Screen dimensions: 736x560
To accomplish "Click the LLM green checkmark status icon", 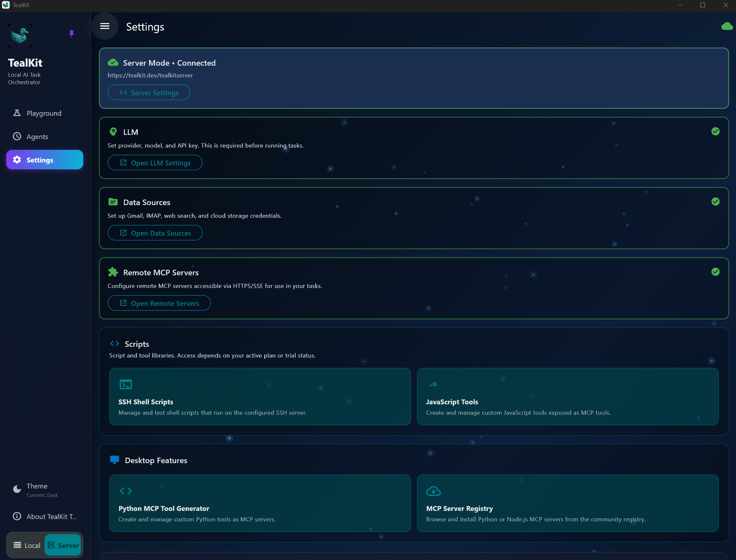I will 715,131.
